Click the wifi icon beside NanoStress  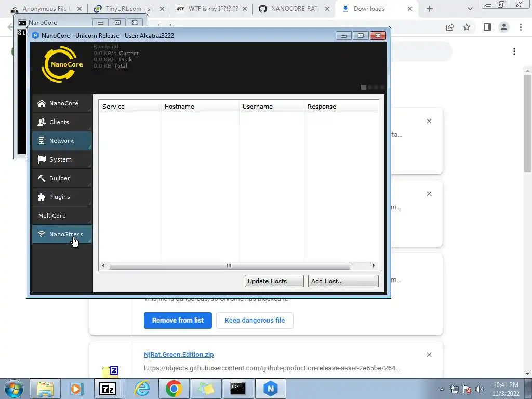[x=42, y=234]
